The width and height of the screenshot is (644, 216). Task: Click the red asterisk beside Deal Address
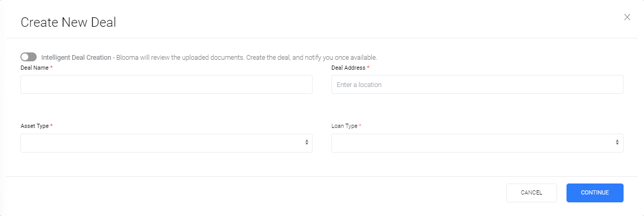369,67
